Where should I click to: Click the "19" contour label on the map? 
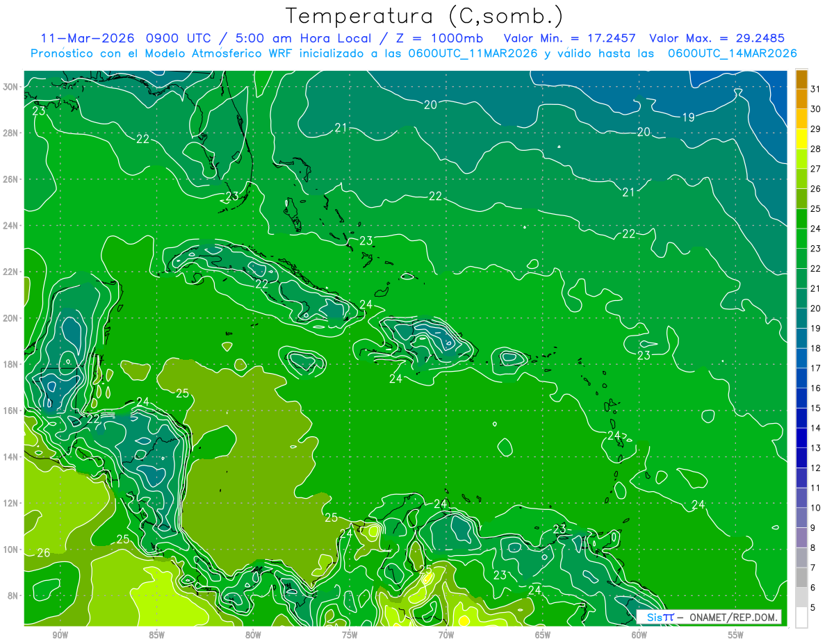(x=688, y=117)
